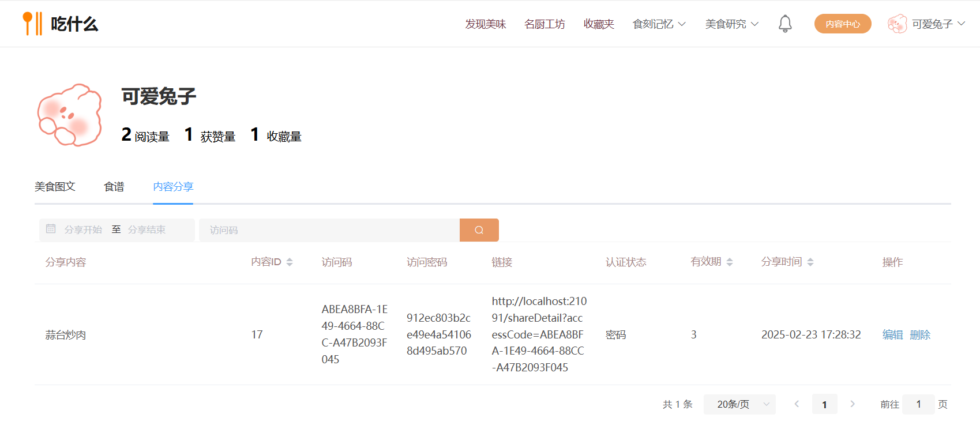Click the 共 1 条 total count text

pos(677,404)
